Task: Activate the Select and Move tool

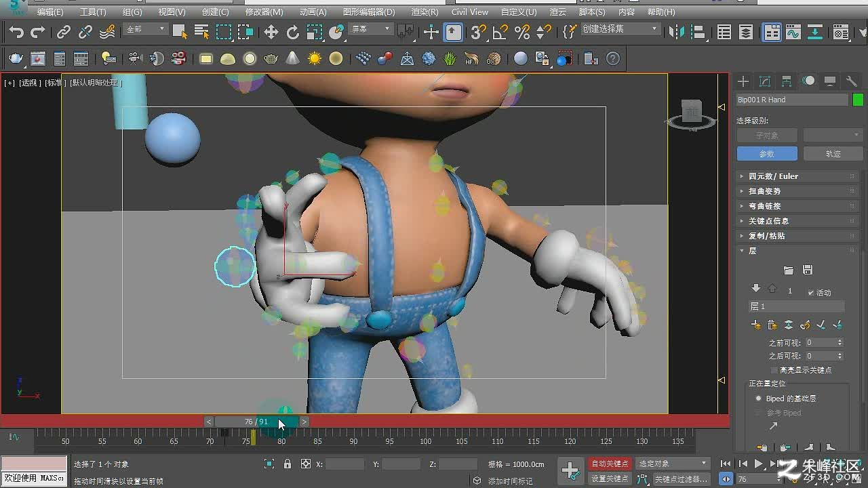Action: point(271,32)
